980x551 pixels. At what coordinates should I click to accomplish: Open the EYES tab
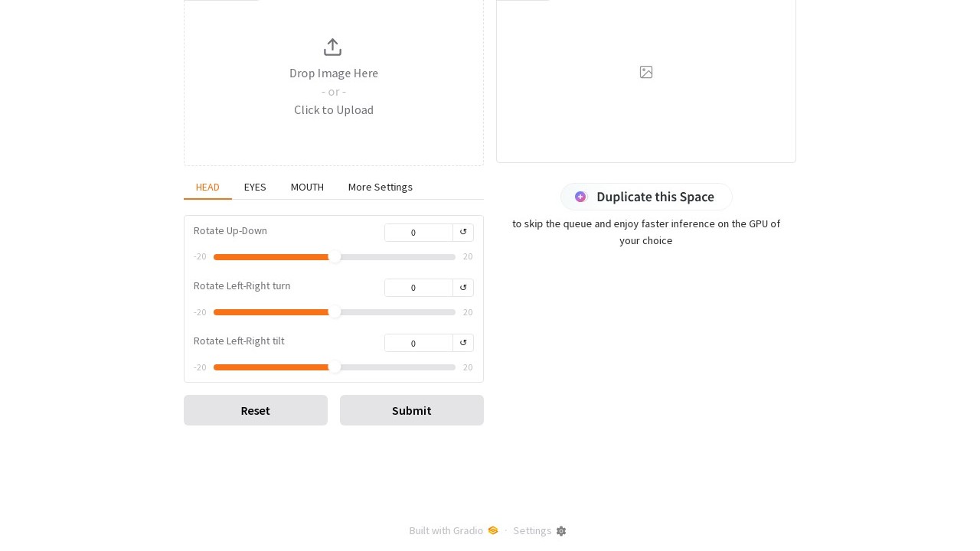[255, 187]
